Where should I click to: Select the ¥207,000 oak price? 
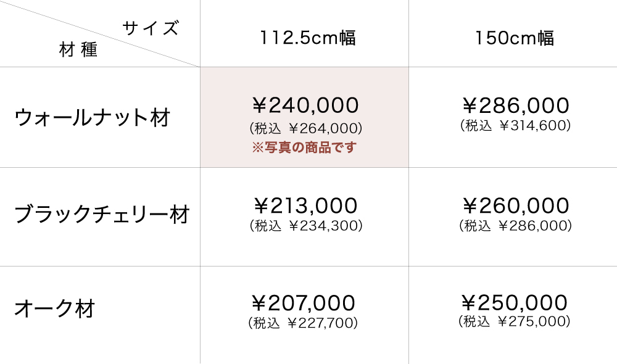point(304,303)
